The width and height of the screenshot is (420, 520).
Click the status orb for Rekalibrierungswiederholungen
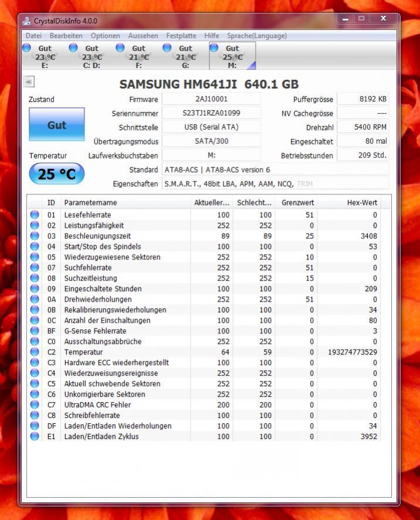coord(35,310)
